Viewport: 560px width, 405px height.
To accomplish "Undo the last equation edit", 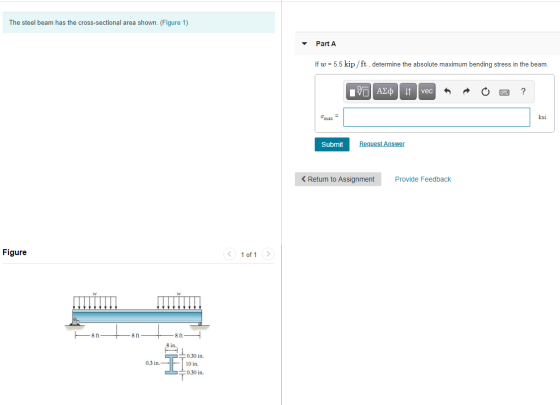I will (x=447, y=92).
